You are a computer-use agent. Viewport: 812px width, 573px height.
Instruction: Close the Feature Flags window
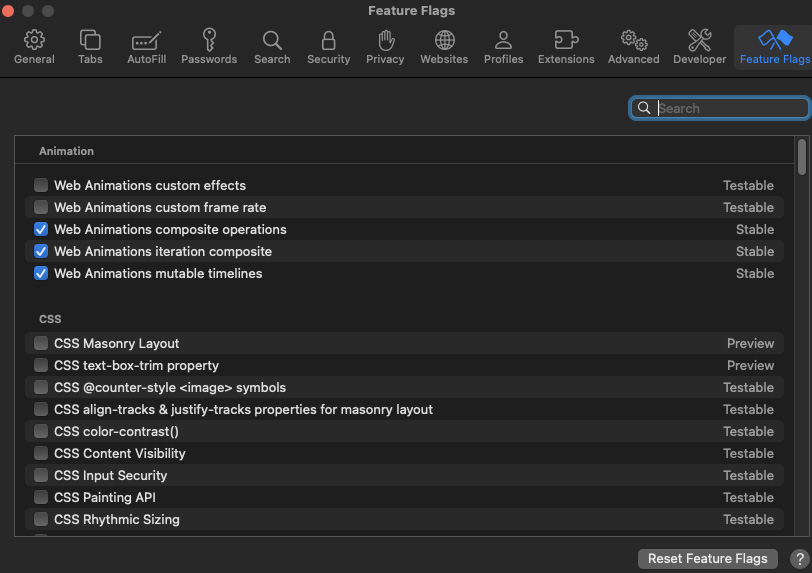(x=8, y=10)
